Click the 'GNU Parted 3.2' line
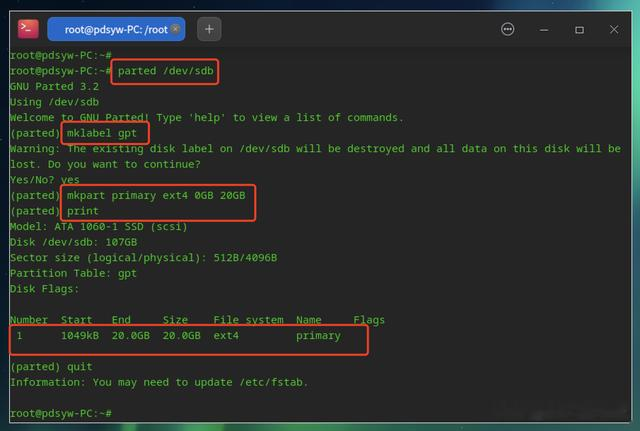 click(x=54, y=87)
